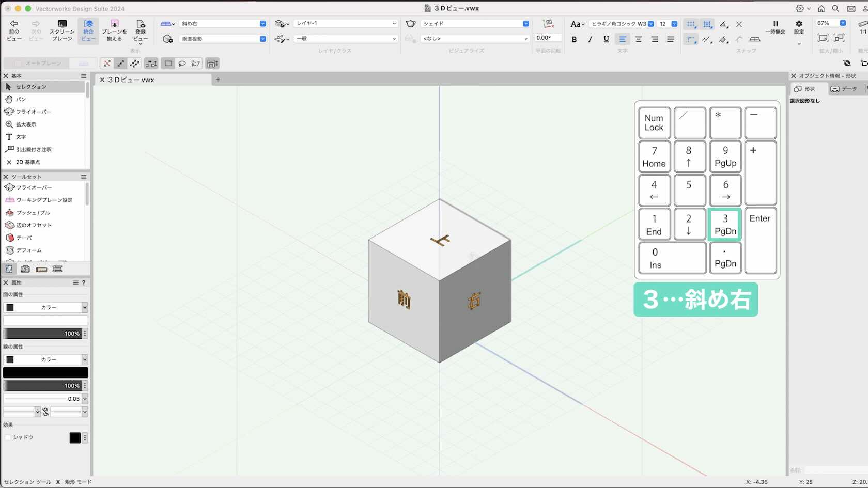Viewport: 868px width, 488px height.
Task: Click Fit to Objects icon
Action: (x=840, y=38)
